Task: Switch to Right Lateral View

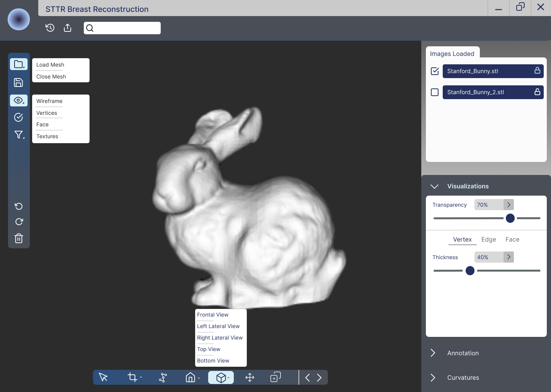Action: (220, 338)
